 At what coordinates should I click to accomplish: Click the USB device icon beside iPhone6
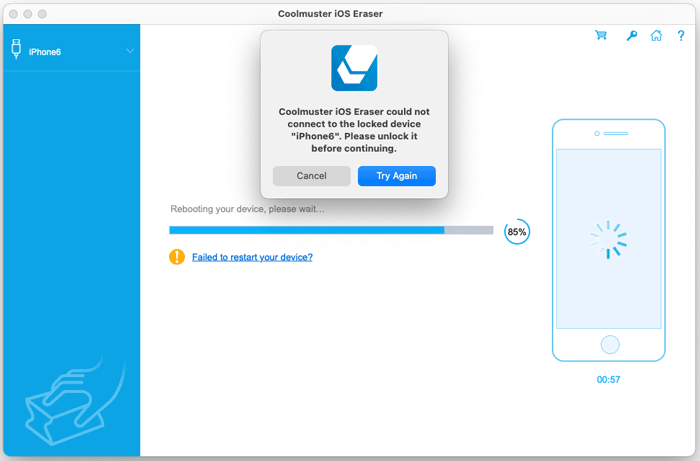coord(17,51)
